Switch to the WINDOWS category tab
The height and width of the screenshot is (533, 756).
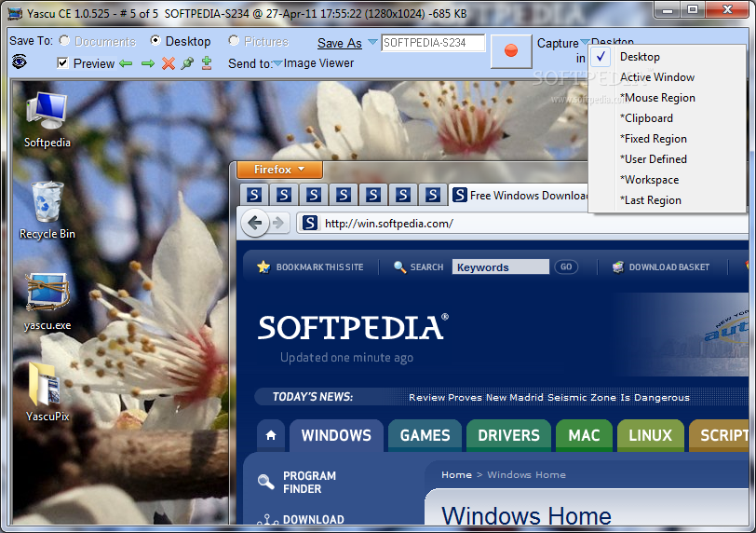click(x=336, y=435)
